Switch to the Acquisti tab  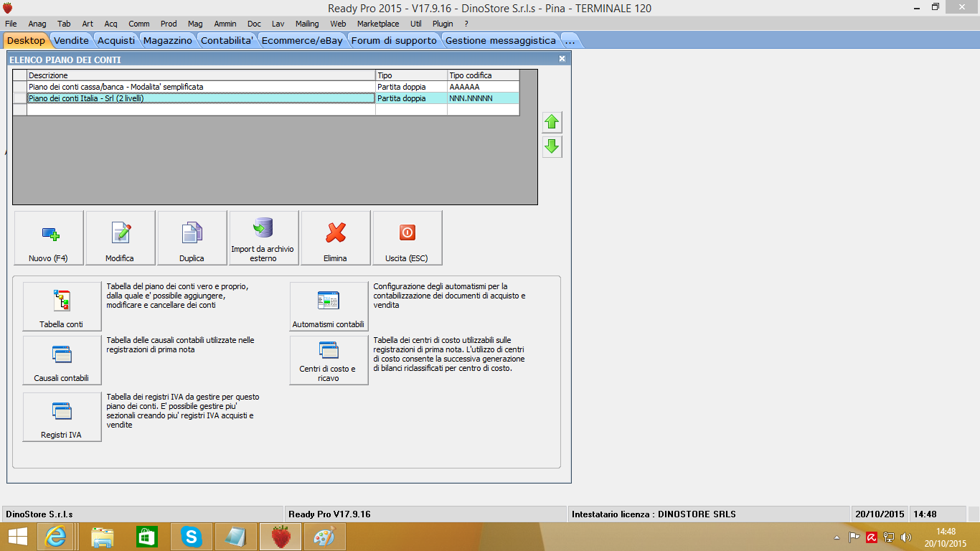pos(116,40)
